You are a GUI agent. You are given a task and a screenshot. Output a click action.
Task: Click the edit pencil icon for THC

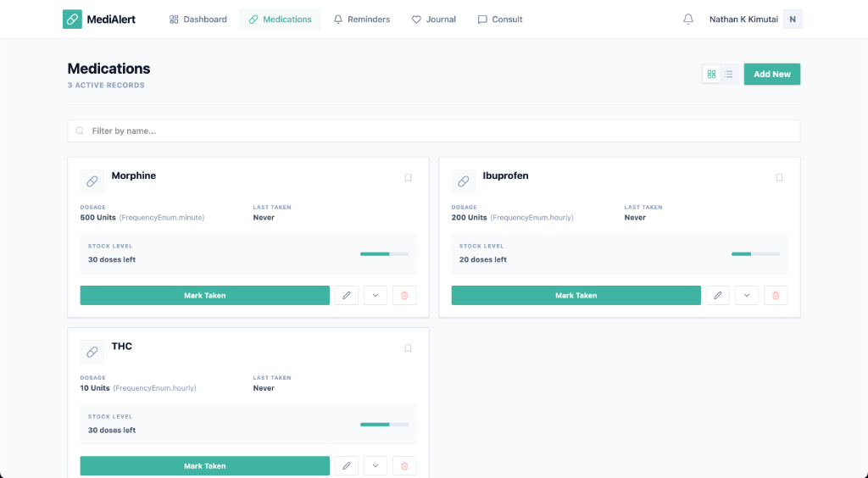tap(346, 465)
